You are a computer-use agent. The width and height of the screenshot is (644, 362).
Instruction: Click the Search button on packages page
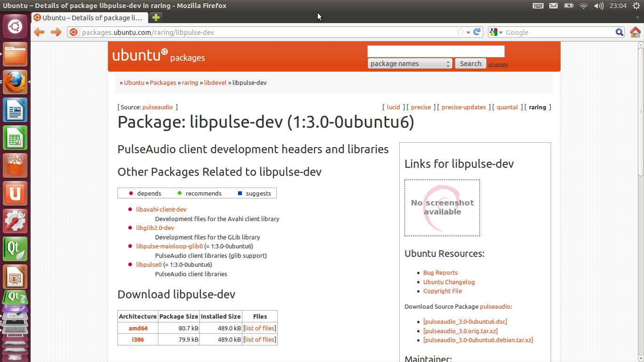pyautogui.click(x=471, y=64)
